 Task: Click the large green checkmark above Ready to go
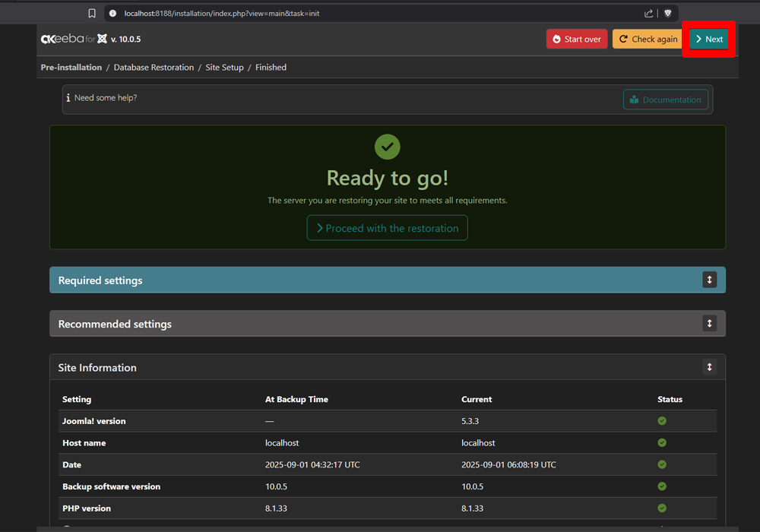tap(388, 147)
